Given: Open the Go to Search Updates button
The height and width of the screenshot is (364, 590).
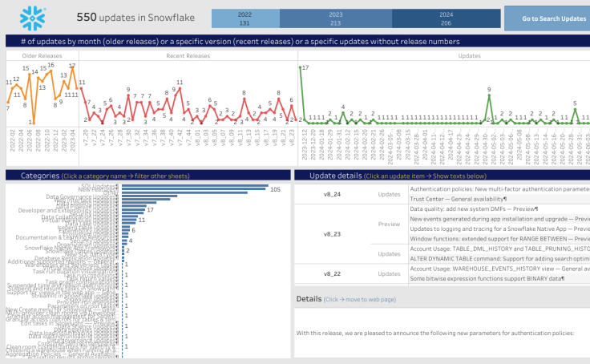Looking at the screenshot, I should coord(548,18).
